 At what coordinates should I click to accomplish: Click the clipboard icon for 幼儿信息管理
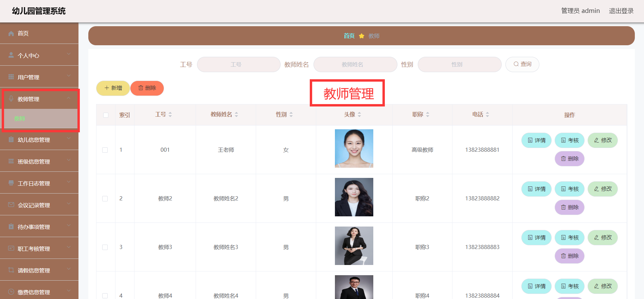(11, 139)
